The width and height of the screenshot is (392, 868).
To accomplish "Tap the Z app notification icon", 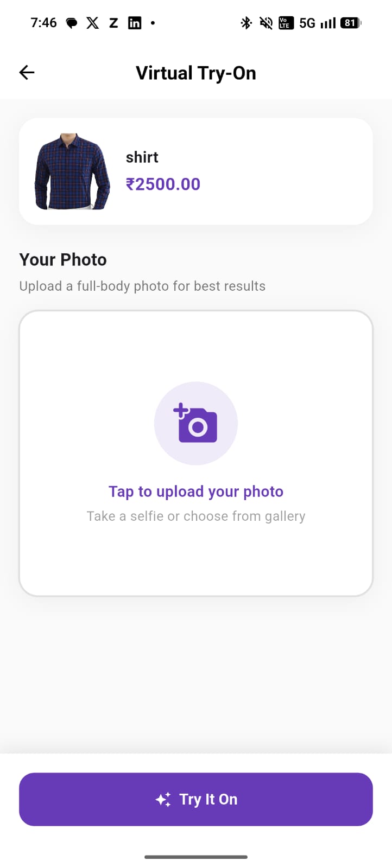I will coord(113,23).
